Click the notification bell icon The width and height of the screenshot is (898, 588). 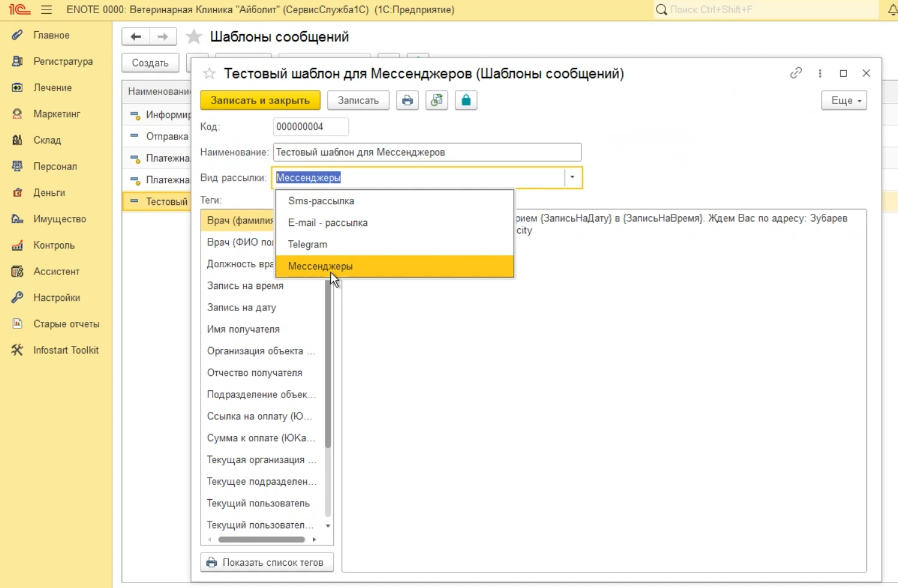(893, 10)
